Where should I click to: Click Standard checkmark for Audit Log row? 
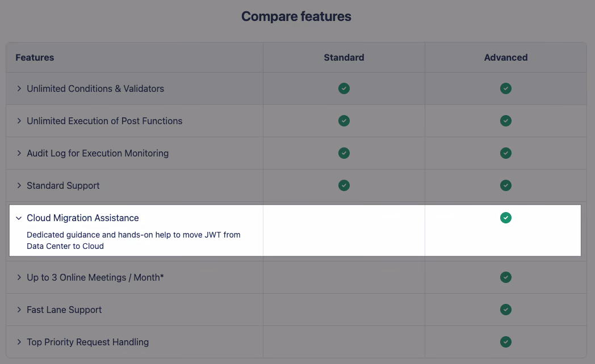point(344,153)
